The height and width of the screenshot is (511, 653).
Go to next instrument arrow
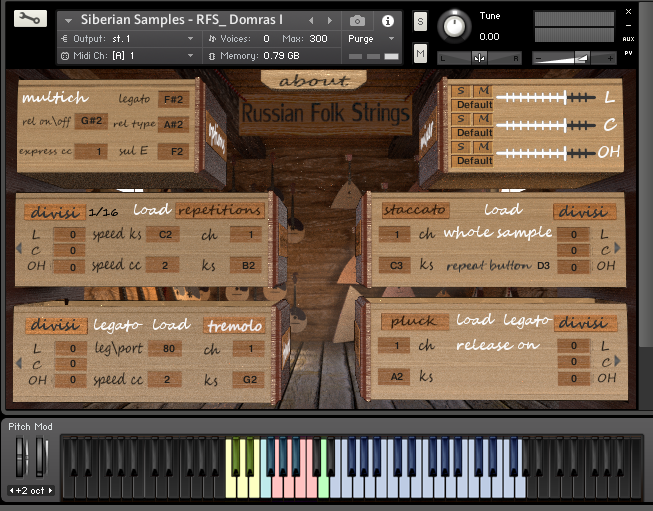[330, 20]
